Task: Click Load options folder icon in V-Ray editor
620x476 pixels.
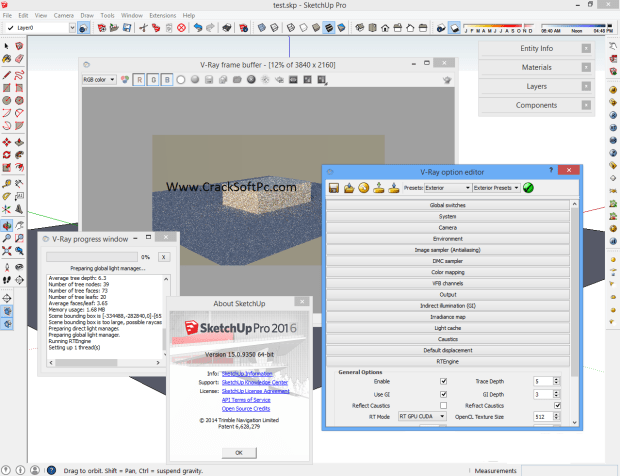Action: [349, 188]
